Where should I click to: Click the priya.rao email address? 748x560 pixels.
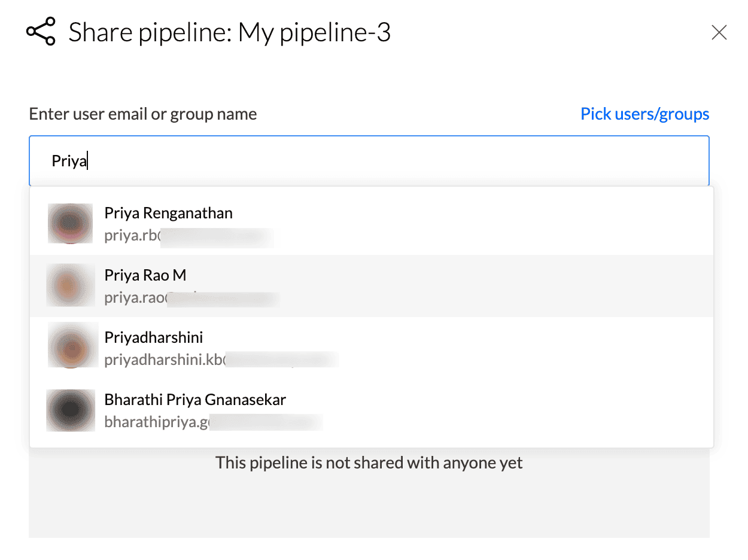pyautogui.click(x=191, y=298)
